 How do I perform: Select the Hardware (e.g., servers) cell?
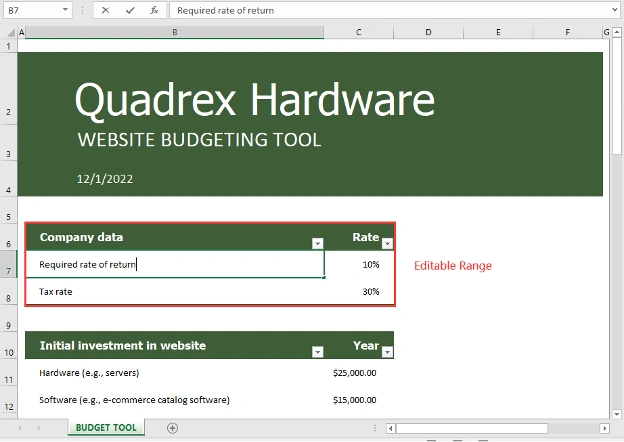pos(175,373)
